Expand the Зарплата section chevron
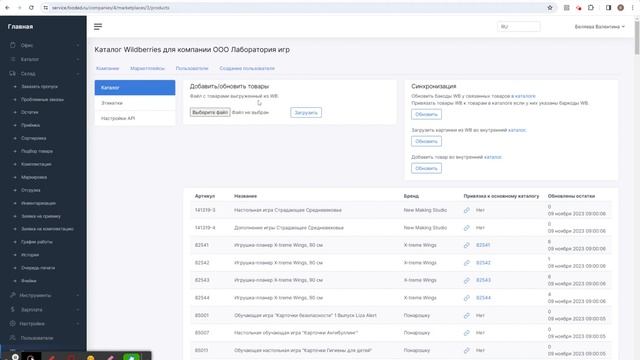Image resolution: width=640 pixels, height=360 pixels. pos(78,310)
